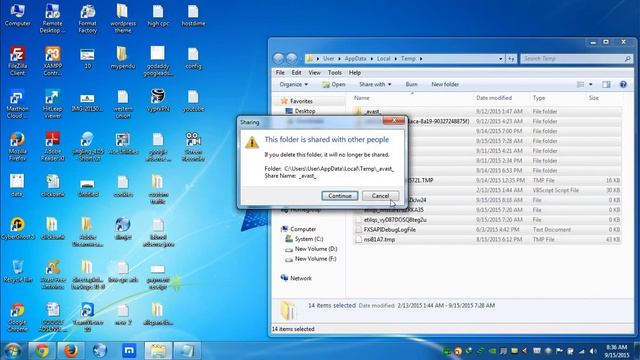Expand the Organize dropdown
This screenshot has height=360, width=640.
point(293,84)
